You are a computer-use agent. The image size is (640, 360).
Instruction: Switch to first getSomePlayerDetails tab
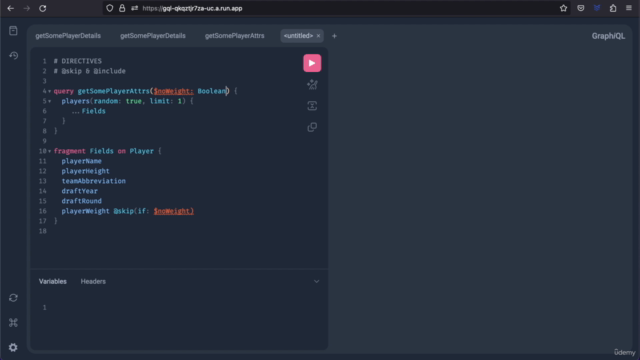(68, 36)
